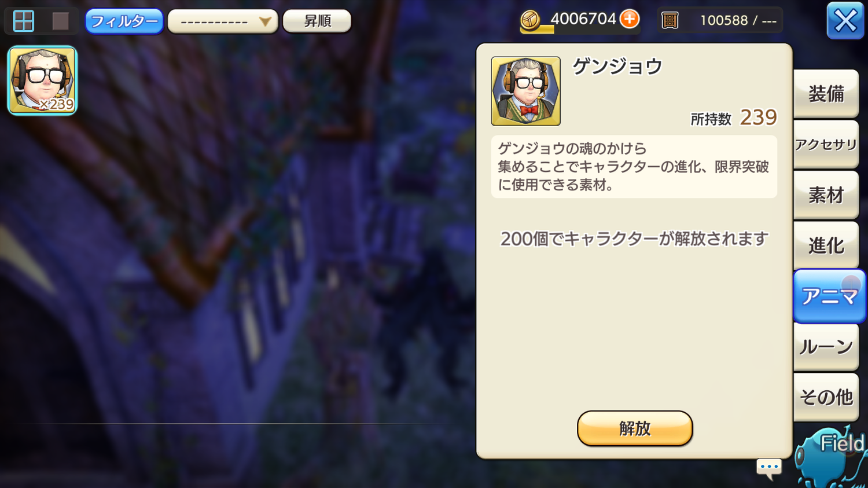Viewport: 868px width, 488px height.
Task: Toggle sort order 昇順 button
Action: coord(317,21)
